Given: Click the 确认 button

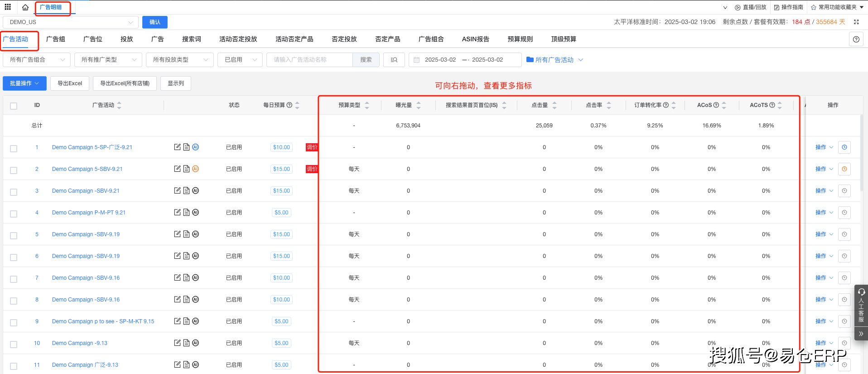Looking at the screenshot, I should 155,22.
